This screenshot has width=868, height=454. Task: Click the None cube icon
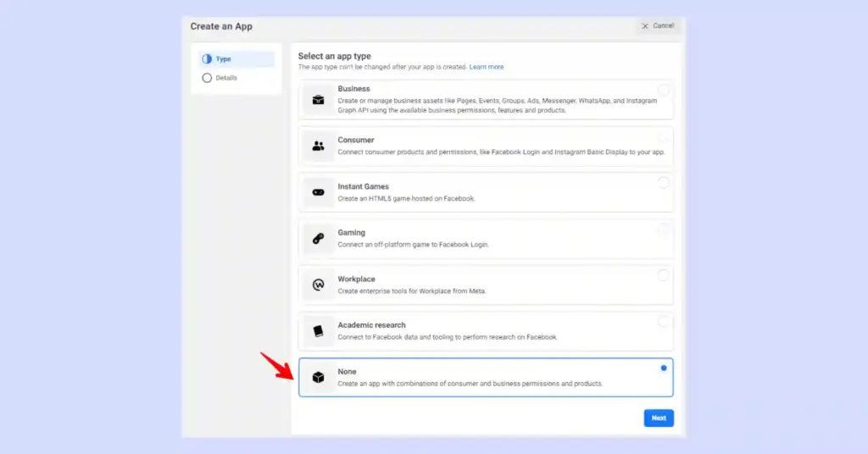pos(319,377)
